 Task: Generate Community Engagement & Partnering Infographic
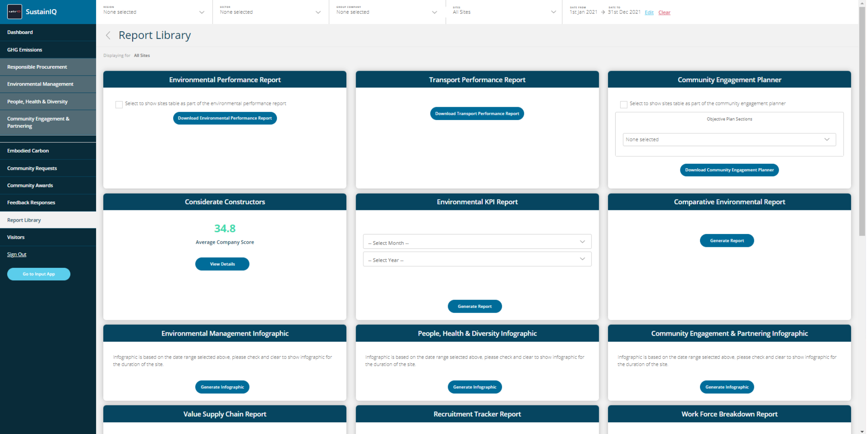(727, 387)
